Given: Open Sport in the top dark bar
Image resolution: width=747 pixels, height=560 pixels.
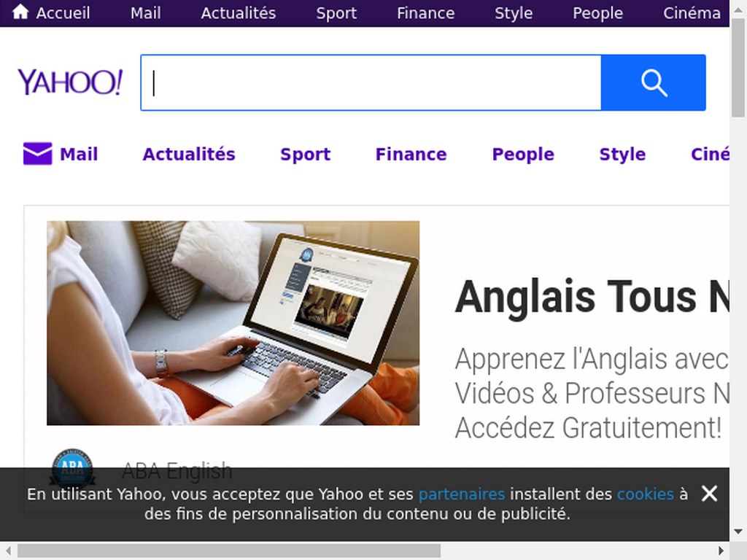Looking at the screenshot, I should tap(336, 13).
